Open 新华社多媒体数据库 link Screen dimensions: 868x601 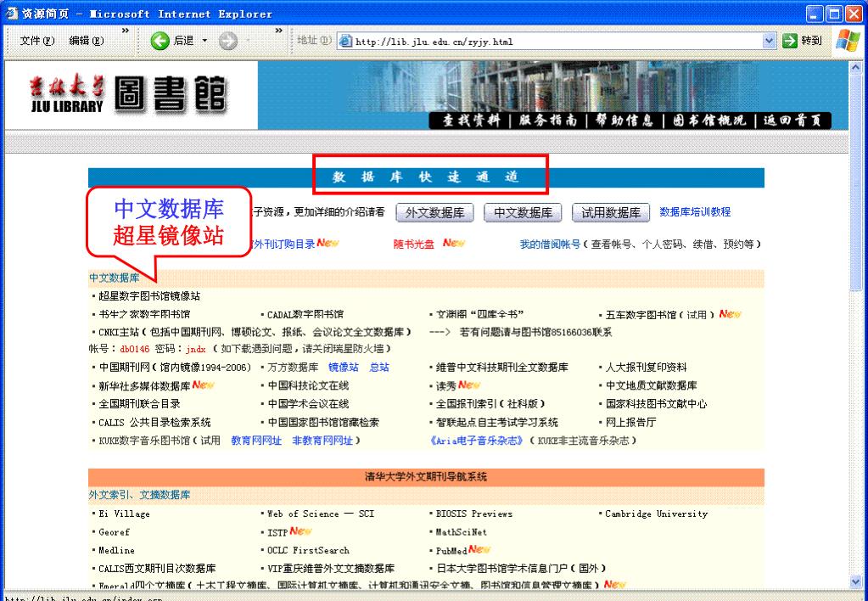click(144, 385)
